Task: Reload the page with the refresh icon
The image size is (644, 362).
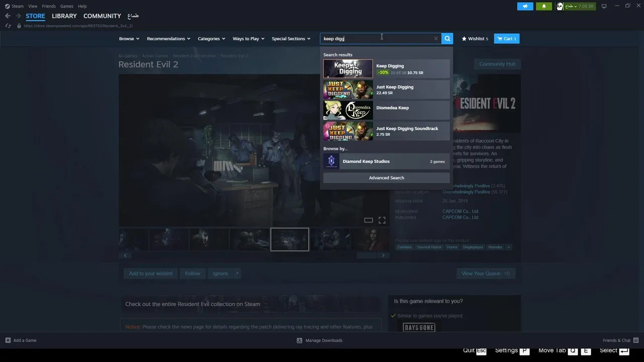Action: pos(8,26)
